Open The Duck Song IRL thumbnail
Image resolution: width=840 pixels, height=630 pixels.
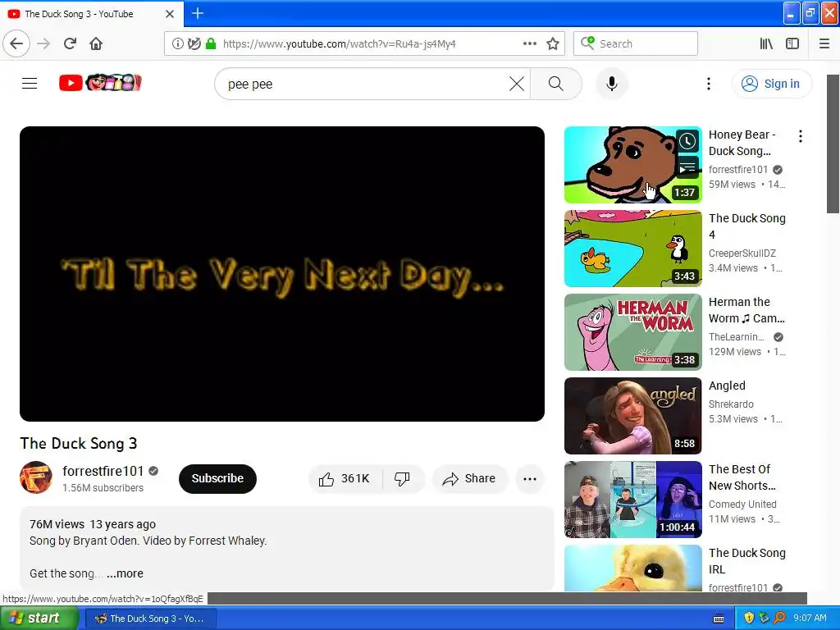[632, 568]
